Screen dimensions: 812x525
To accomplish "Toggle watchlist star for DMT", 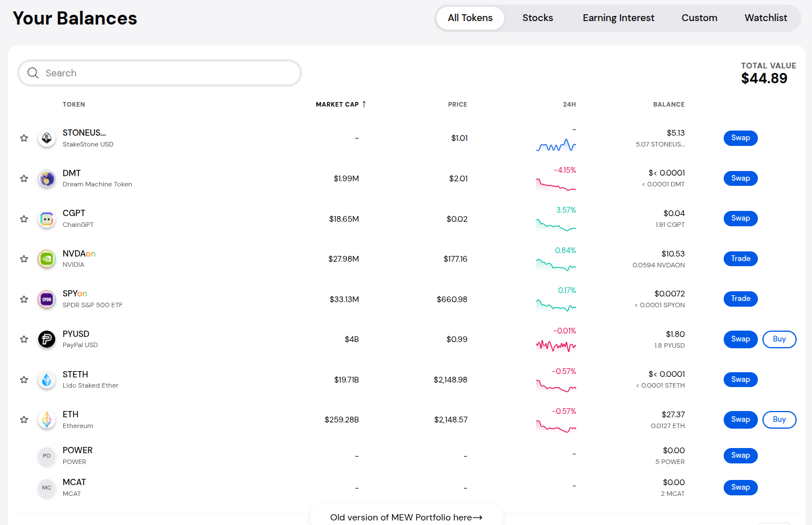I will click(x=24, y=178).
